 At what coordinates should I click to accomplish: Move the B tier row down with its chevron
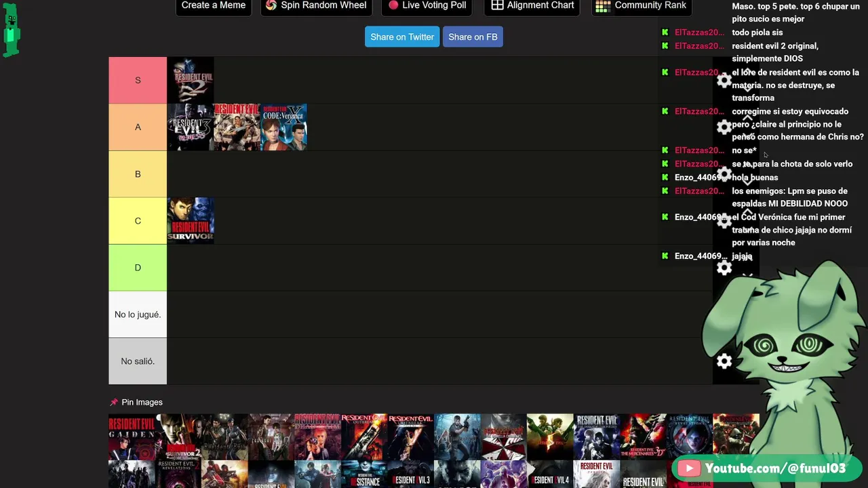tap(747, 182)
